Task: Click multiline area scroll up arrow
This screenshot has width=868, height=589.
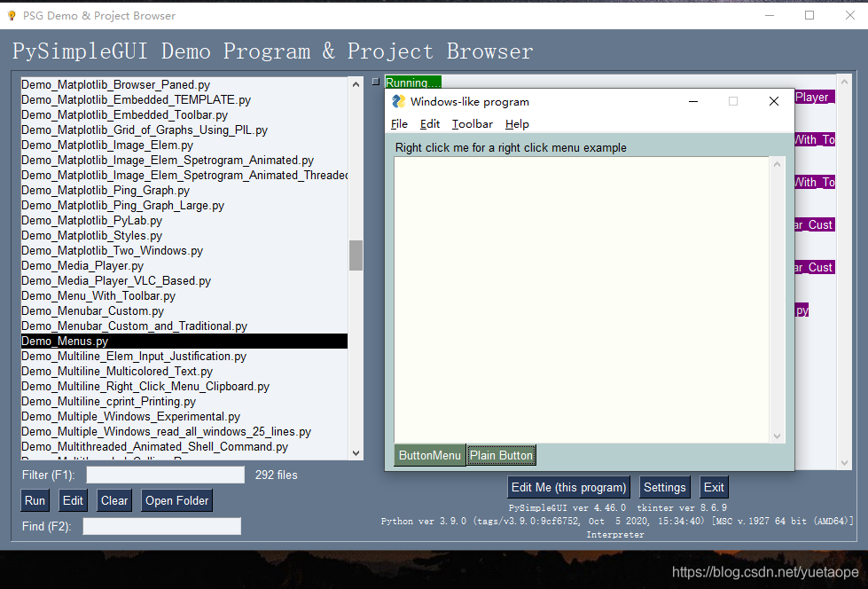Action: [777, 164]
